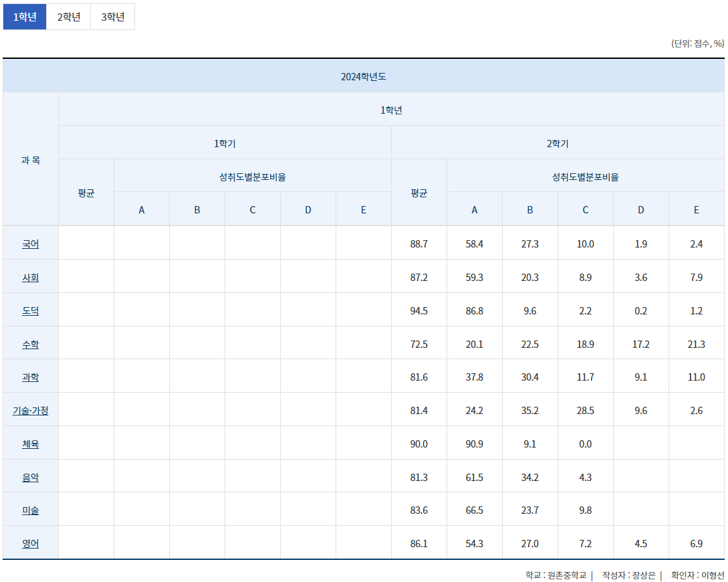728x582 pixels.
Task: Open the 기술·가정 subject link
Action: pos(31,411)
